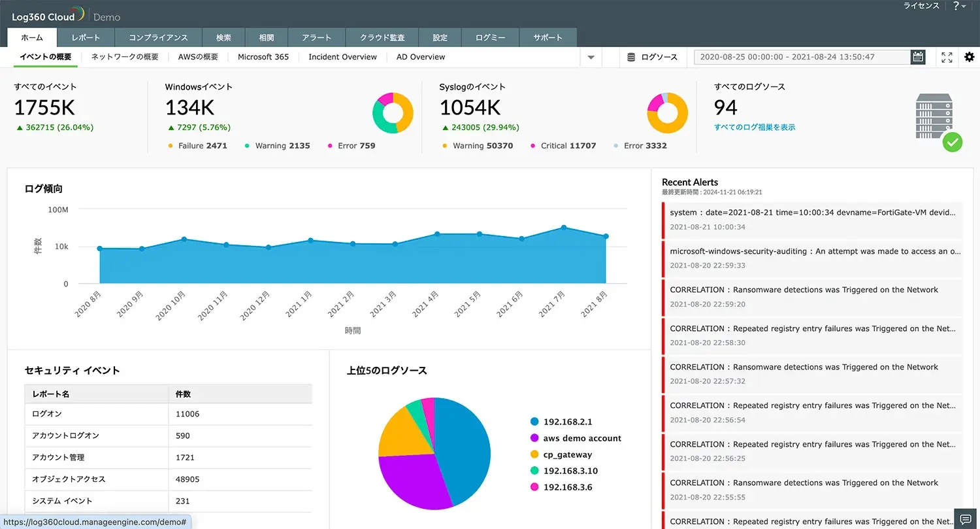Select the AWSの概要 sub-tab

198,57
